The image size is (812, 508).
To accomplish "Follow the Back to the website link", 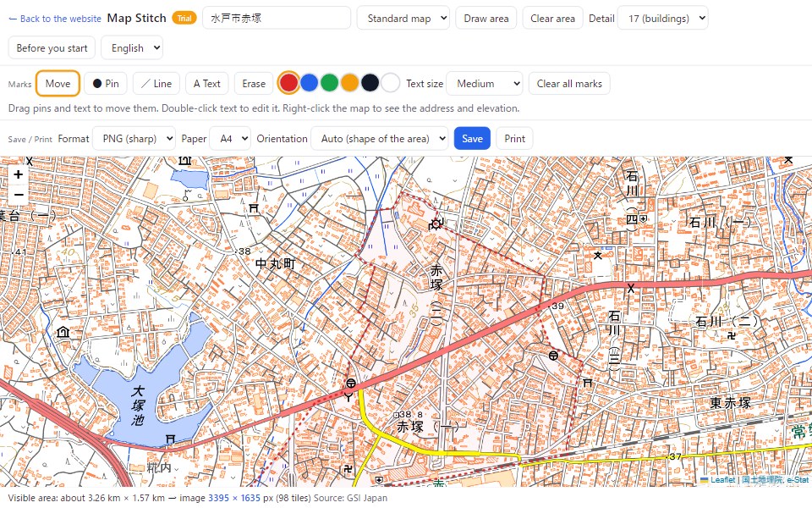I will pos(55,19).
